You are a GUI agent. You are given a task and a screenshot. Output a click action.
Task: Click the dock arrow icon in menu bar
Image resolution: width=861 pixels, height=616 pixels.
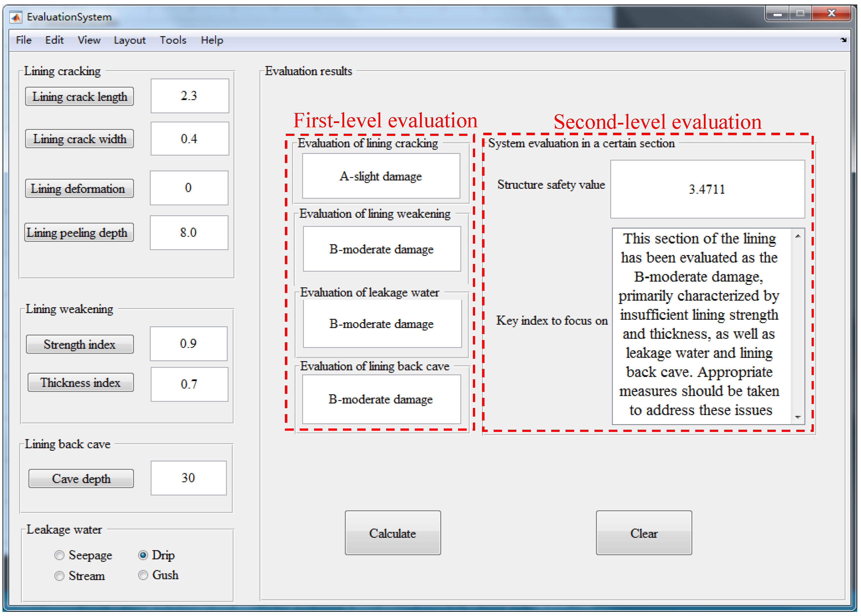[x=843, y=40]
